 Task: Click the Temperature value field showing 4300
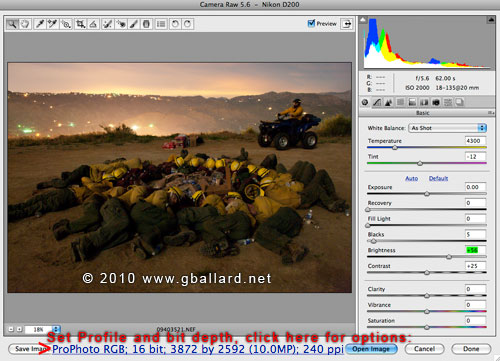[475, 141]
